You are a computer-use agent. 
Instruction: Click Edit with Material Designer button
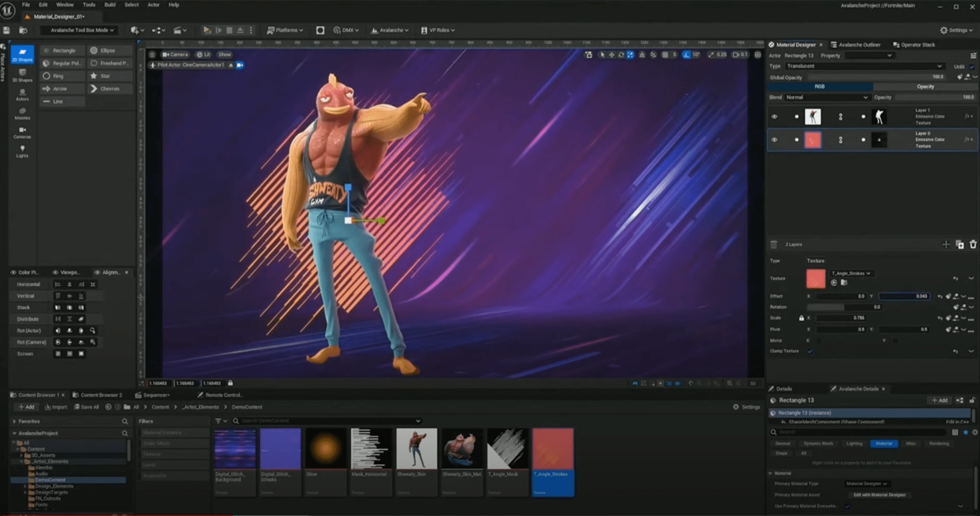(x=879, y=495)
